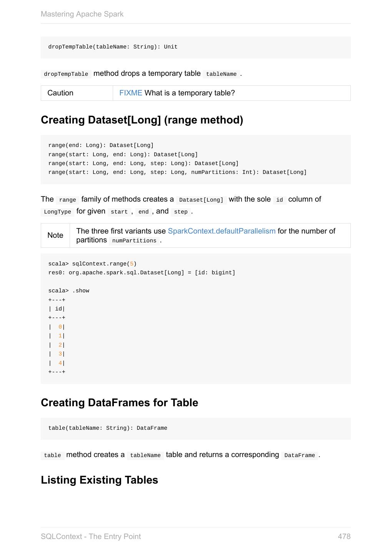Click the dropTempTable(tableName: String): Unit signature
Screen dimensions: 392x554
(113, 47)
